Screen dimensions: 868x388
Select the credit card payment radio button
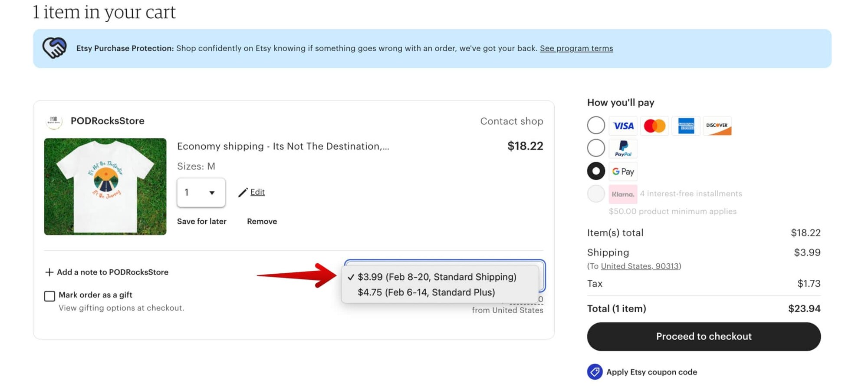tap(596, 125)
